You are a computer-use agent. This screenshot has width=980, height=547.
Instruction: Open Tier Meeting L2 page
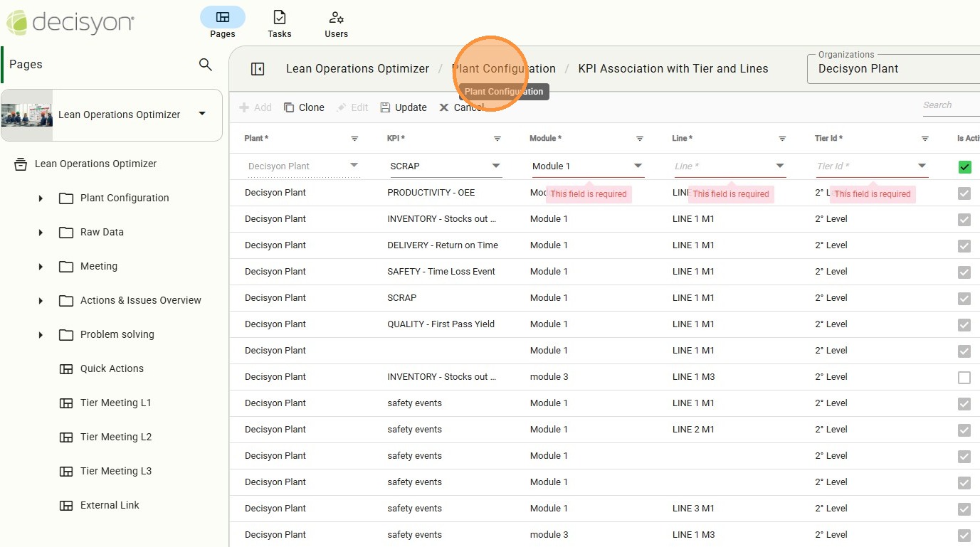point(115,437)
